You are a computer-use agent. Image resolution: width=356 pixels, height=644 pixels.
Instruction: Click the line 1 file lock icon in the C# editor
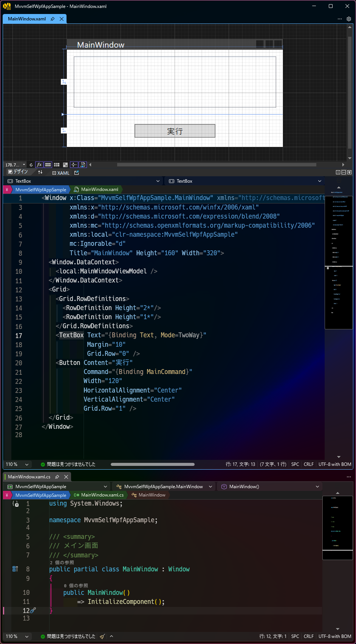(15, 504)
